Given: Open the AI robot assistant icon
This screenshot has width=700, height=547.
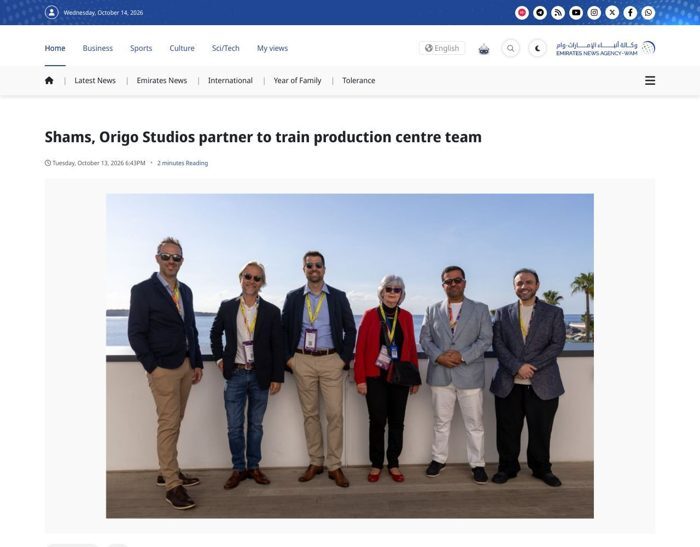Looking at the screenshot, I should [x=484, y=49].
